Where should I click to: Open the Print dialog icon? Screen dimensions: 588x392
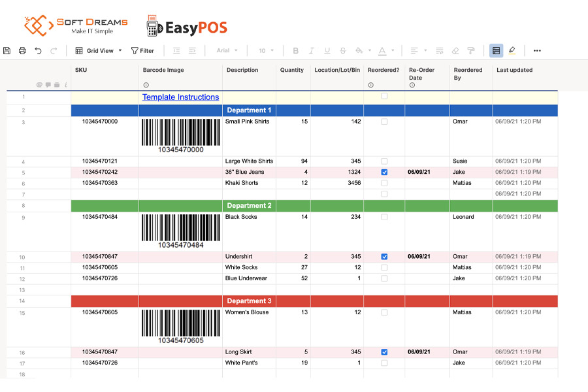tap(22, 50)
